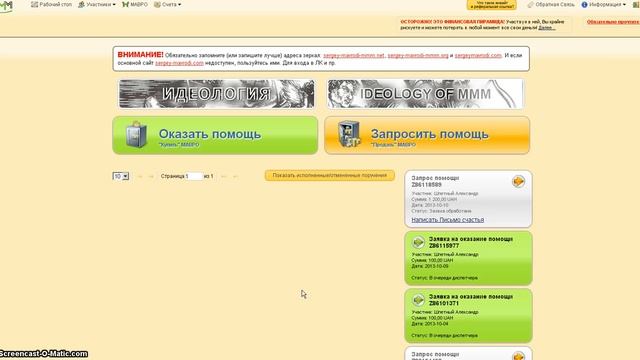Expand the Участники dropdown menu
640x360 pixels.
tap(97, 4)
